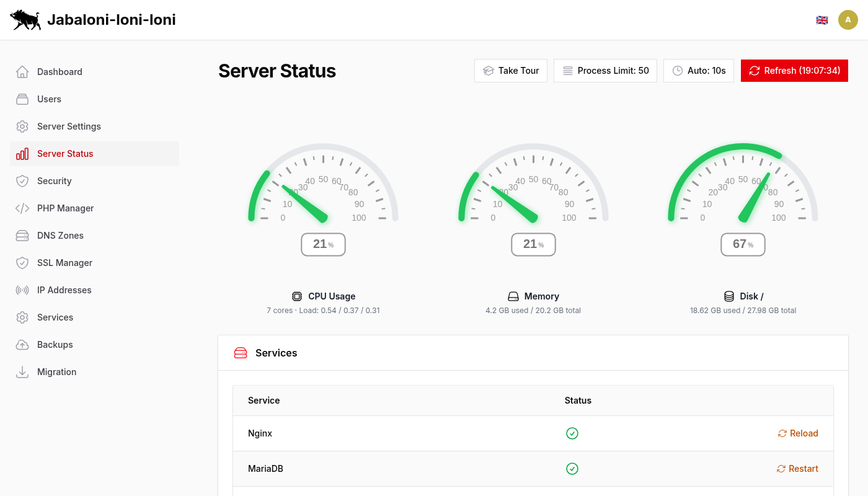868x496 pixels.
Task: Click the Reload link for Nginx
Action: 799,433
